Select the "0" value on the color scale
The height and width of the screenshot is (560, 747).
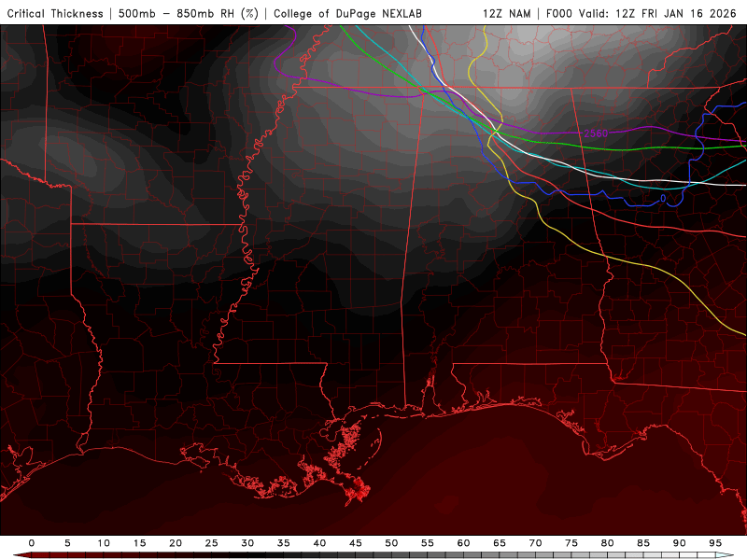pyautogui.click(x=32, y=543)
